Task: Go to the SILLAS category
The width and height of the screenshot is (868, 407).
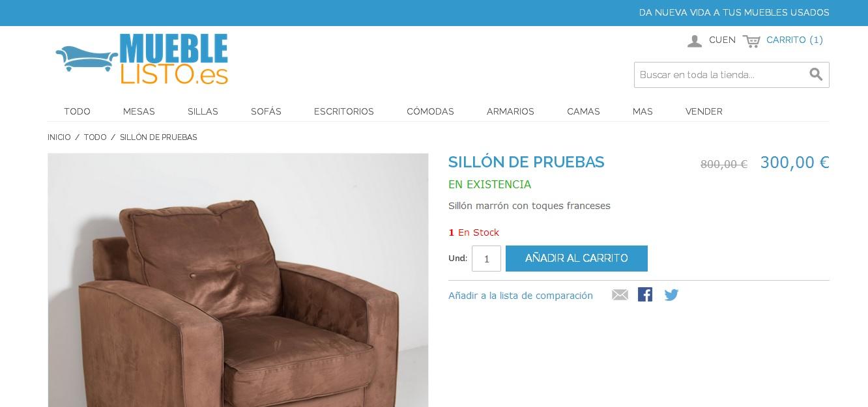Action: click(203, 111)
